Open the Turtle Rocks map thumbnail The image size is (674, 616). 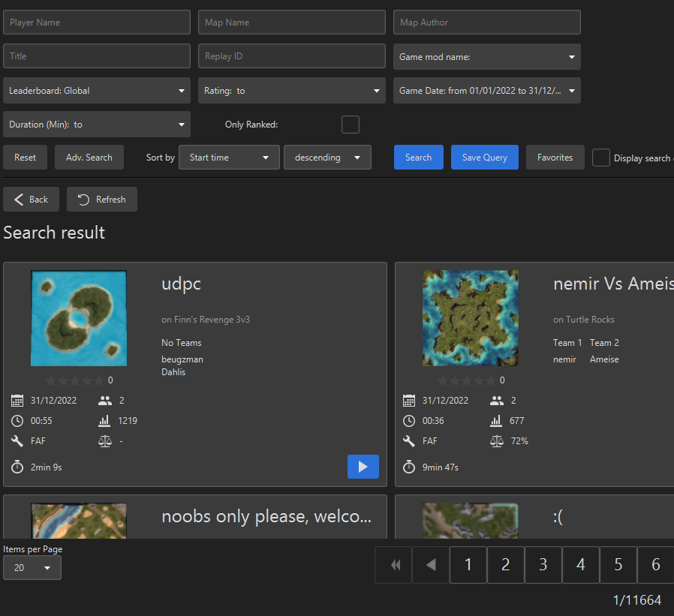pyautogui.click(x=471, y=318)
